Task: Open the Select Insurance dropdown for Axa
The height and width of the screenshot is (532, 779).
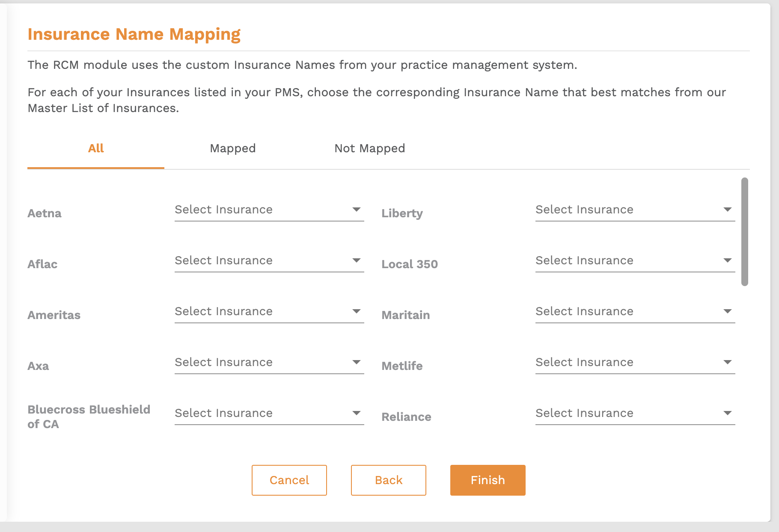Action: [x=269, y=363]
